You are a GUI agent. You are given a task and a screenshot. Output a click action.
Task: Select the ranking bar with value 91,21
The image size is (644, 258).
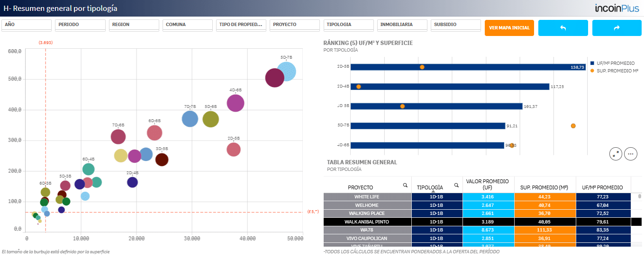pyautogui.click(x=428, y=126)
